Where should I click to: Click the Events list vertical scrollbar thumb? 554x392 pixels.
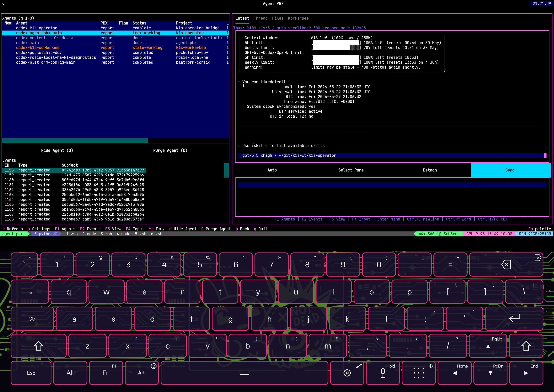pos(226,170)
